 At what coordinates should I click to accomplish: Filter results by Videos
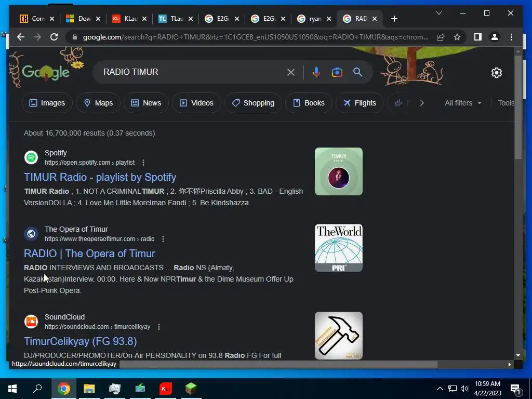196,103
